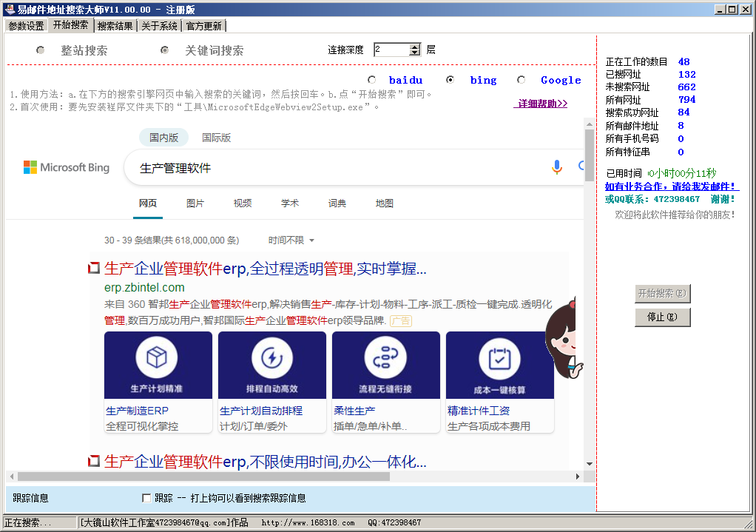
Task: Increase 连接深度 with the up arrow
Action: coord(415,47)
